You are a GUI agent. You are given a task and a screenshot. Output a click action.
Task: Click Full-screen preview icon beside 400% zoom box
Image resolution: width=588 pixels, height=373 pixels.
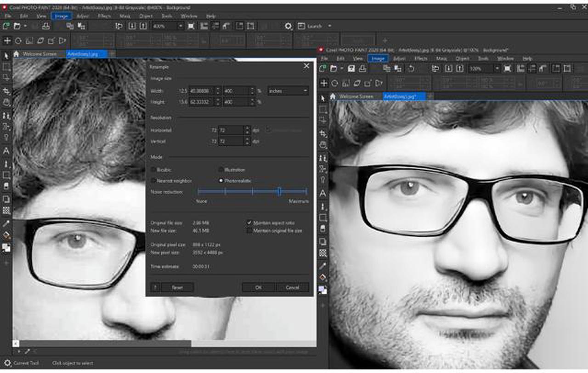click(x=191, y=26)
